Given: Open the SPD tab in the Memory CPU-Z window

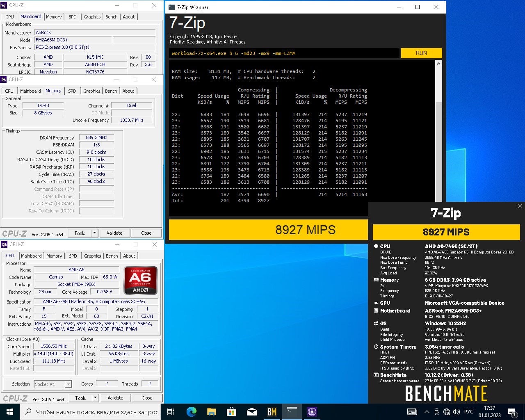Looking at the screenshot, I should [72, 91].
